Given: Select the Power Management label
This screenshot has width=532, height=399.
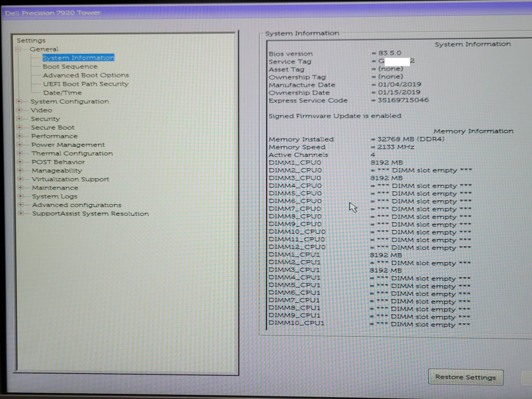Looking at the screenshot, I should tap(68, 145).
